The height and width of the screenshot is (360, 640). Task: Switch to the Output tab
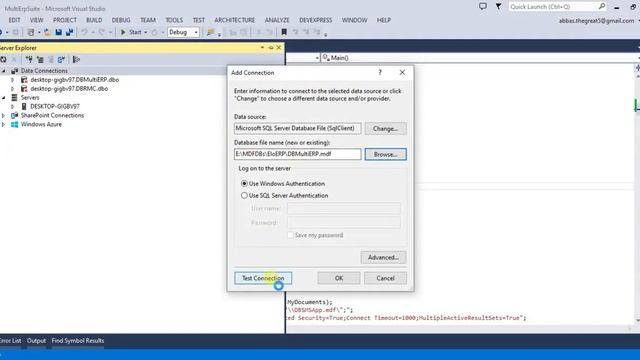[x=36, y=340]
